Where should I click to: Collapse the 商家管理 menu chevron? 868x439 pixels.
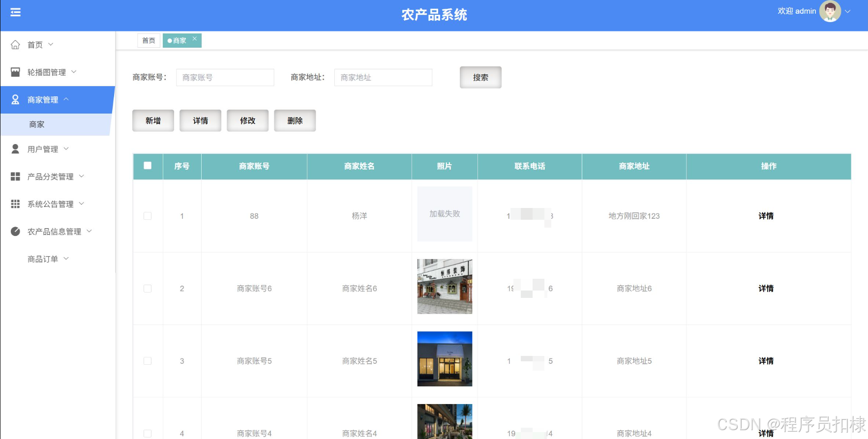pyautogui.click(x=66, y=99)
